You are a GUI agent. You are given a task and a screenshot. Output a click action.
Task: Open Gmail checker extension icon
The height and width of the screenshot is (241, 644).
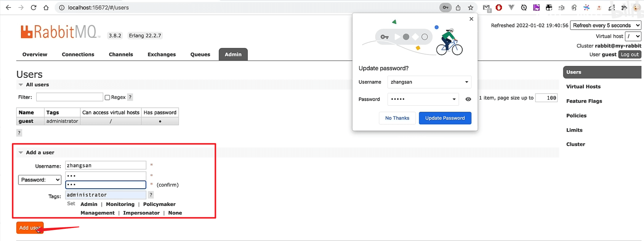point(487,8)
